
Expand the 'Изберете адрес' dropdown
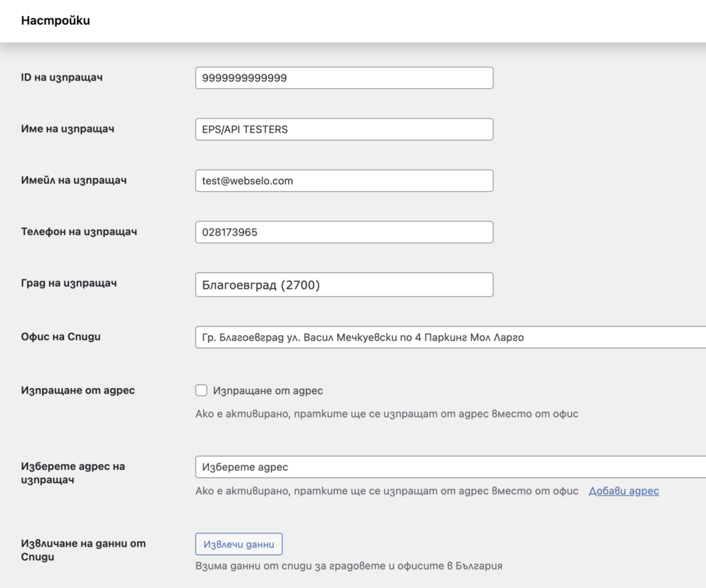(450, 467)
